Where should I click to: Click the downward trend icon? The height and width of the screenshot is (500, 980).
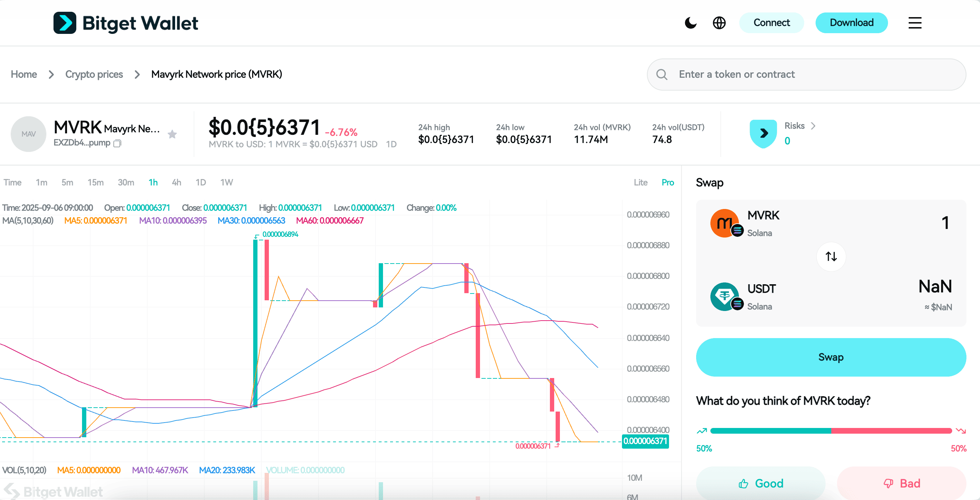[961, 431]
